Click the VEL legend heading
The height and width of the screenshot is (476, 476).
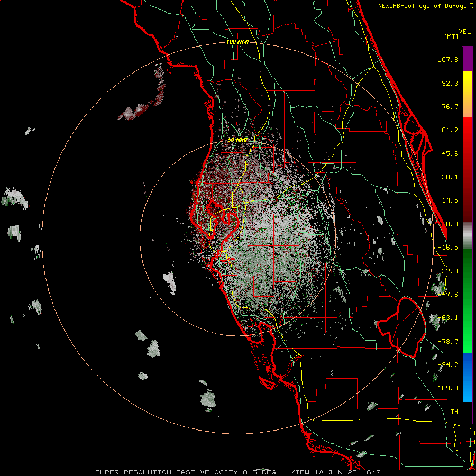point(464,32)
